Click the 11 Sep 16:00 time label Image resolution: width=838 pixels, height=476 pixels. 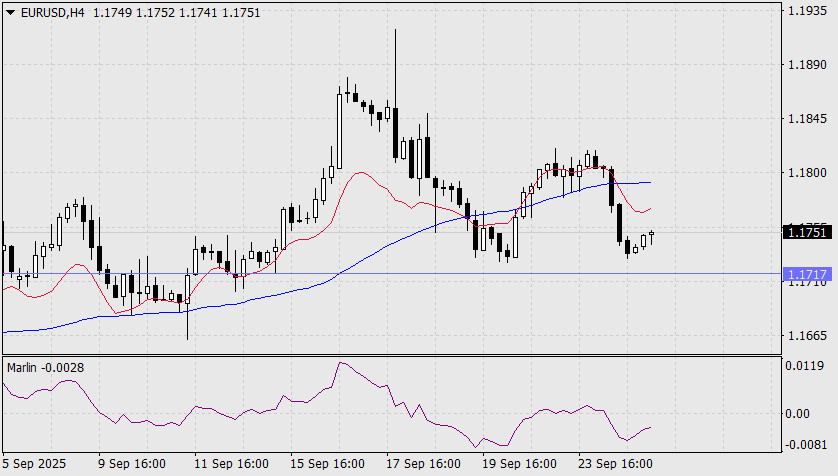point(231,464)
